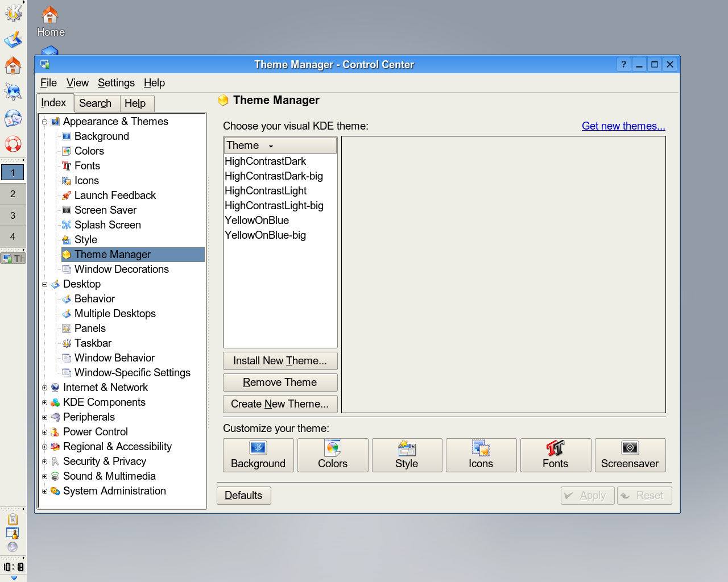Image resolution: width=728 pixels, height=582 pixels.
Task: Click the Icons tree icon in sidebar
Action: (67, 181)
